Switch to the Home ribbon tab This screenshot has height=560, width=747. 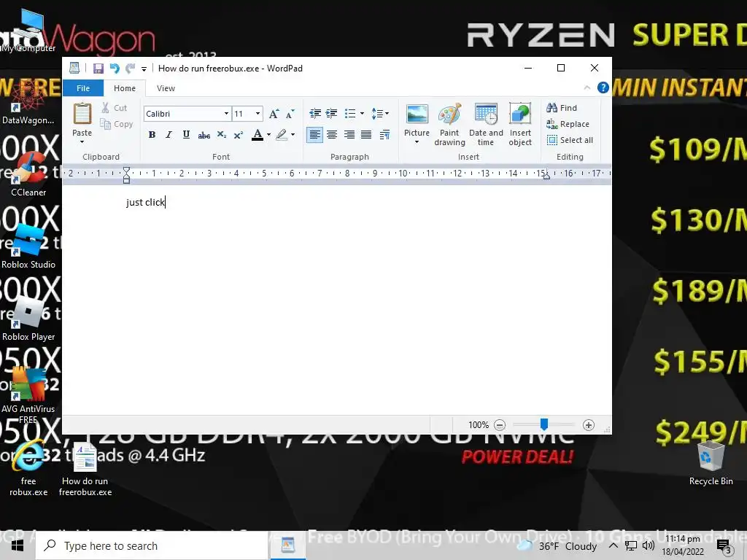[125, 88]
